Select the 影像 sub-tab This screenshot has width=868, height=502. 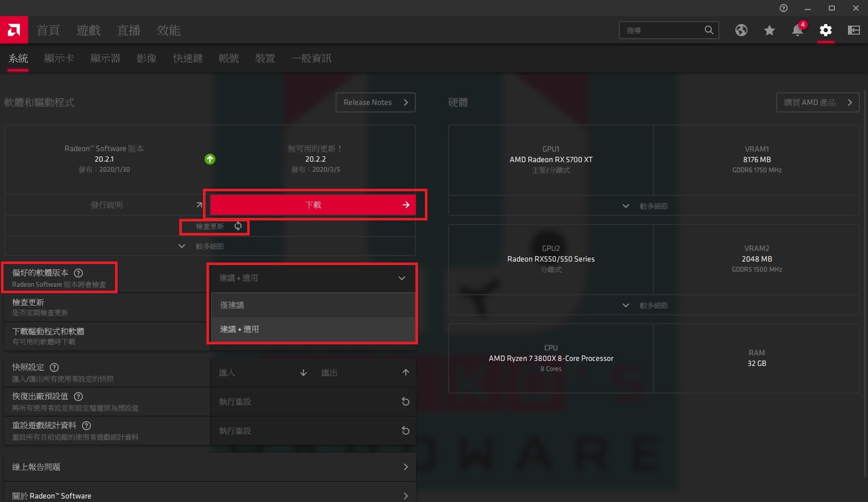(x=146, y=58)
